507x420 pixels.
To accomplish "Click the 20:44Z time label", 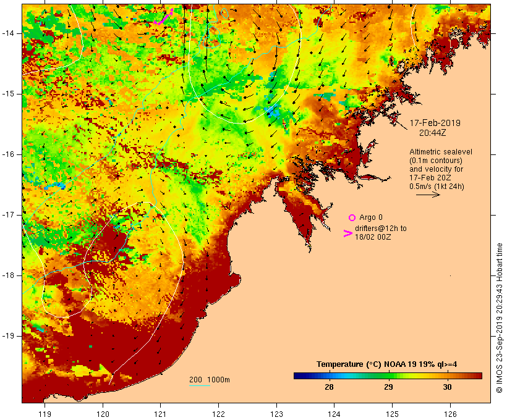I will pos(433,133).
